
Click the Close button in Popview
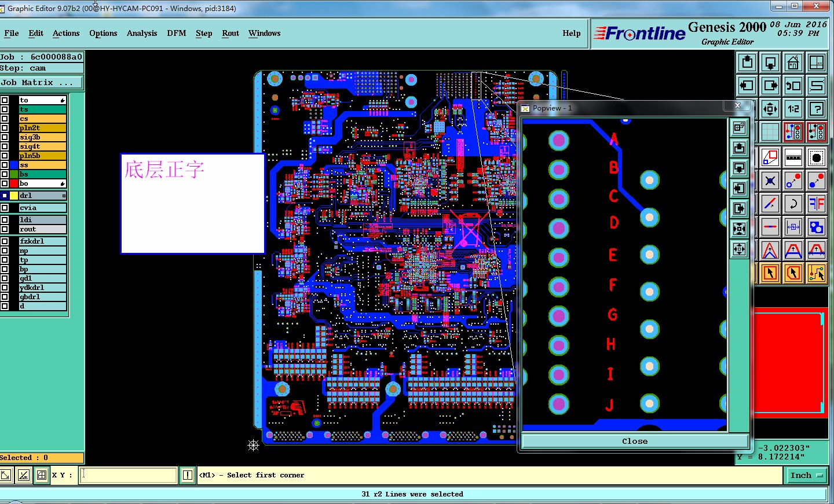[635, 441]
